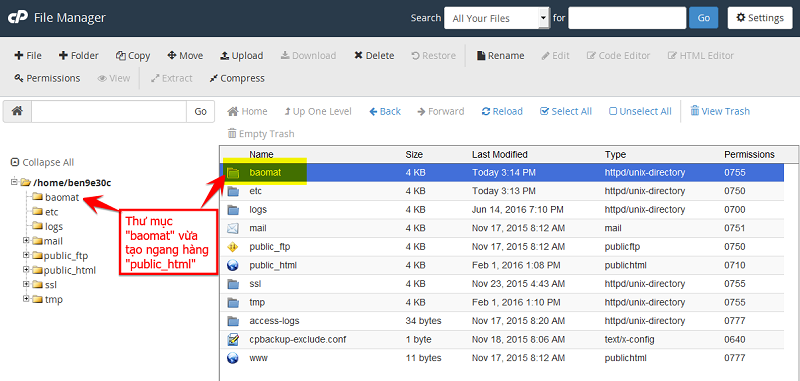This screenshot has height=381, width=800.
Task: Expand the public_ftp tree node
Action: pyautogui.click(x=26, y=254)
